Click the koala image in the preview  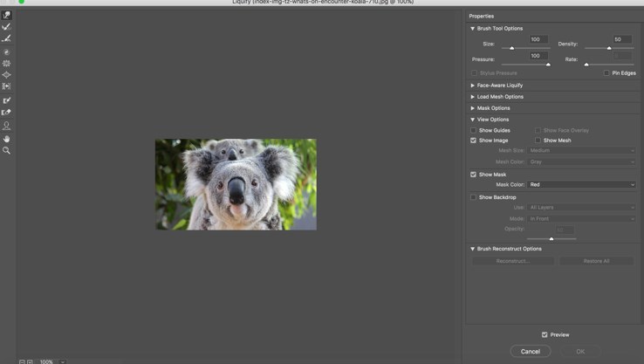tap(236, 184)
